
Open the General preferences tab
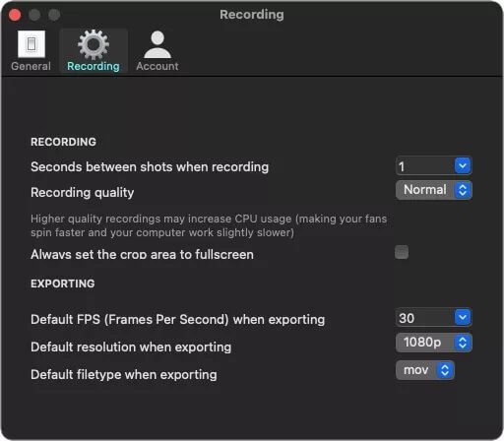(31, 51)
